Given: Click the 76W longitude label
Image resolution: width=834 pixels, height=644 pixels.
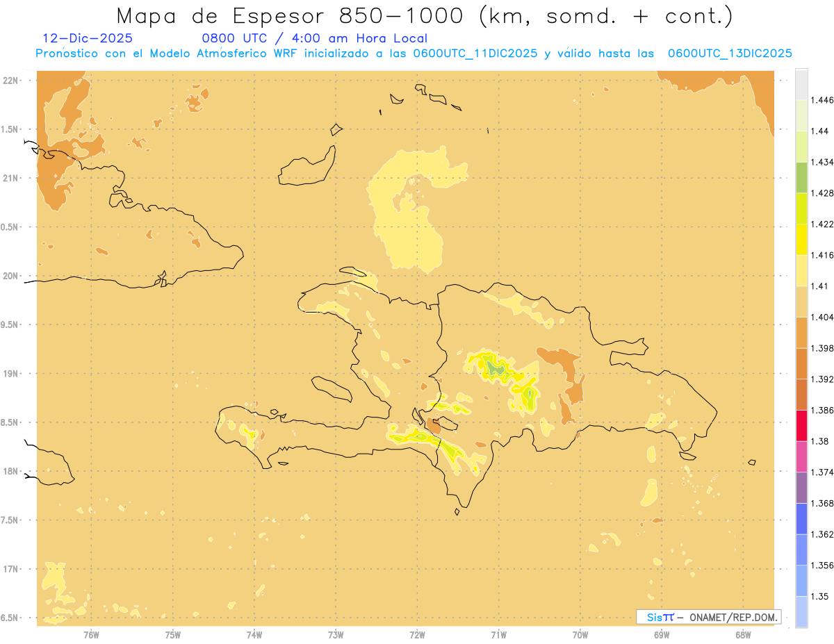Looking at the screenshot, I should tap(91, 635).
